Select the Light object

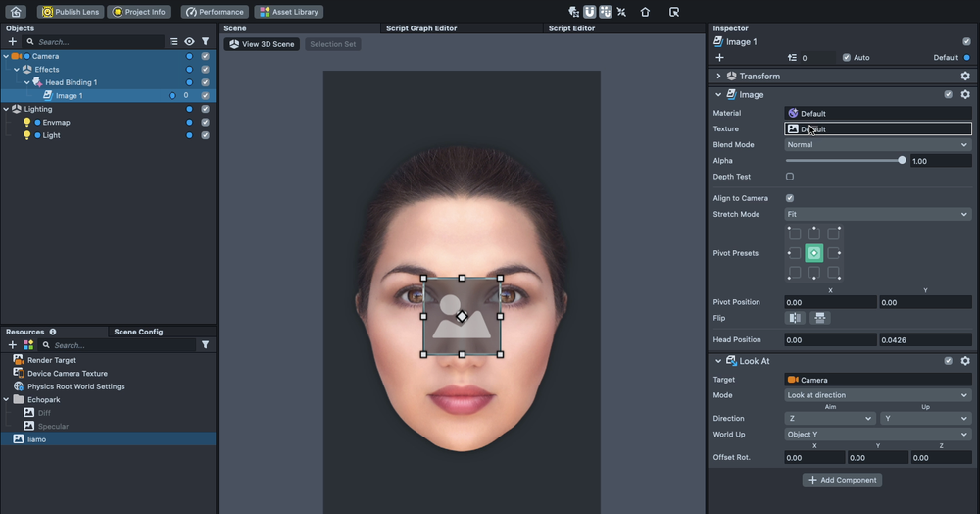pos(51,135)
